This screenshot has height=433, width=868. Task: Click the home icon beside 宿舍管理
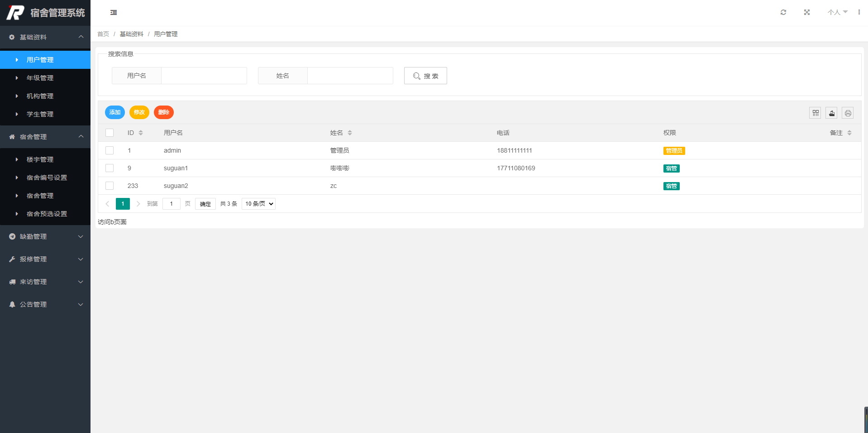pos(12,137)
